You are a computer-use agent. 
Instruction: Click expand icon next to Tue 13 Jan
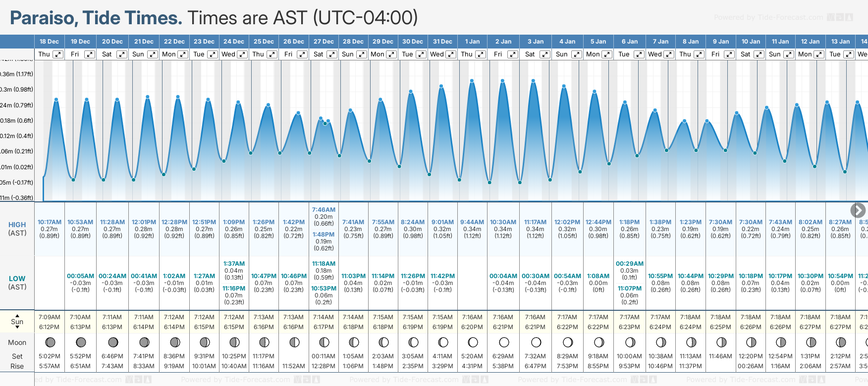pyautogui.click(x=848, y=54)
